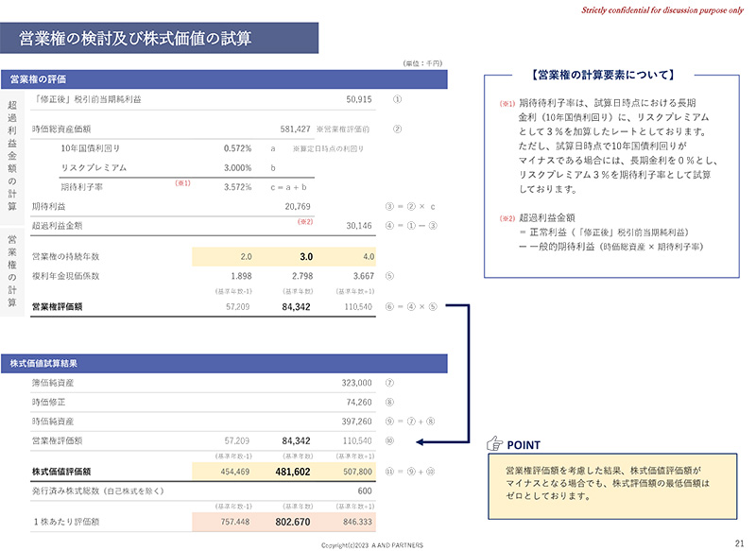Click the 2.0 years cell
Viewport: 756px width, 551px height.
(246, 256)
